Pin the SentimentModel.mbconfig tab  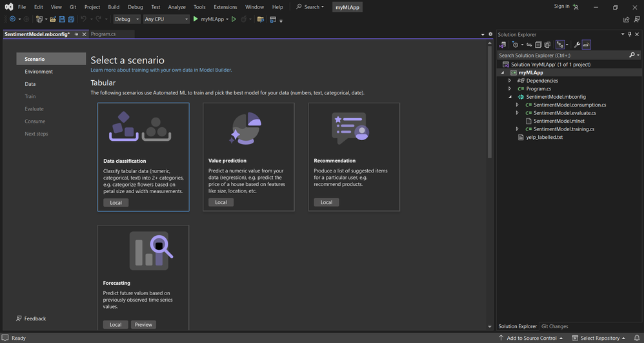76,34
